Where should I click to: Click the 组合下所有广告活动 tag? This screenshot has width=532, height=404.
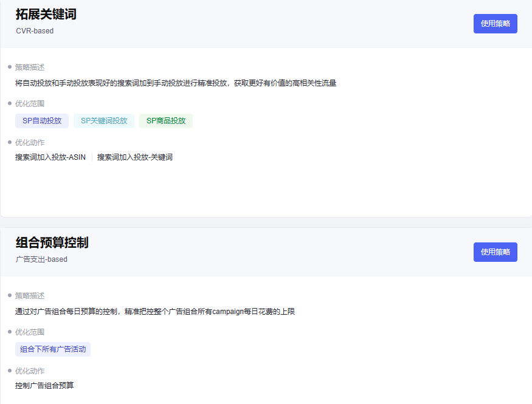click(53, 349)
